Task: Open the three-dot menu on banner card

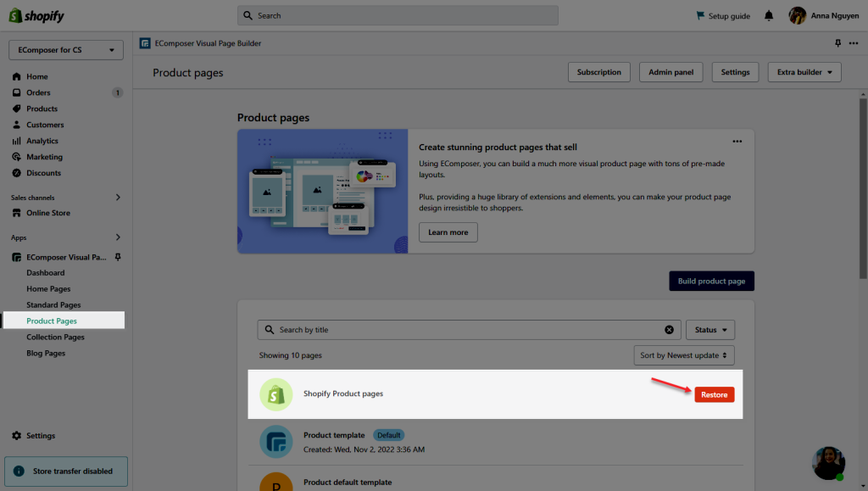Action: [x=737, y=141]
